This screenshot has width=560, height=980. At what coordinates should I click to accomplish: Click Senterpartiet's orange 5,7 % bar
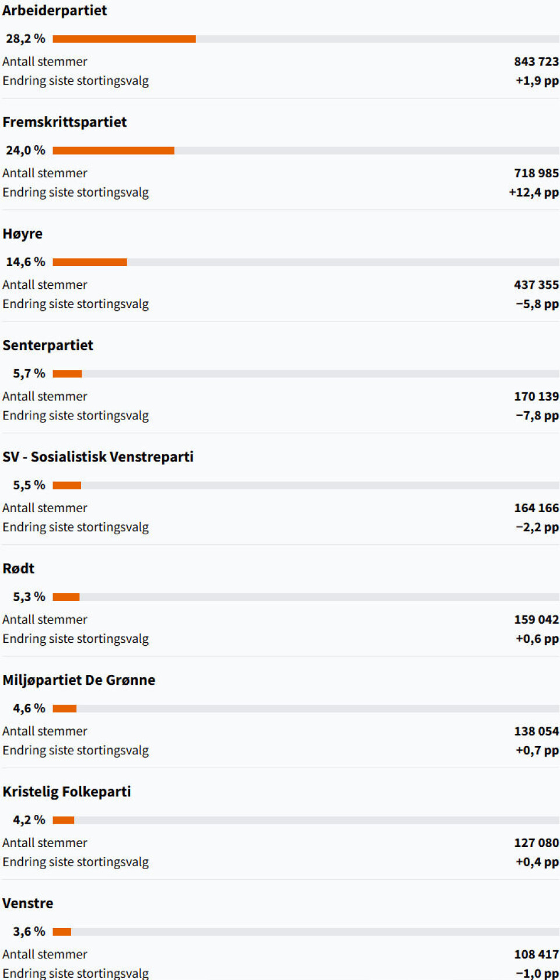(x=67, y=374)
